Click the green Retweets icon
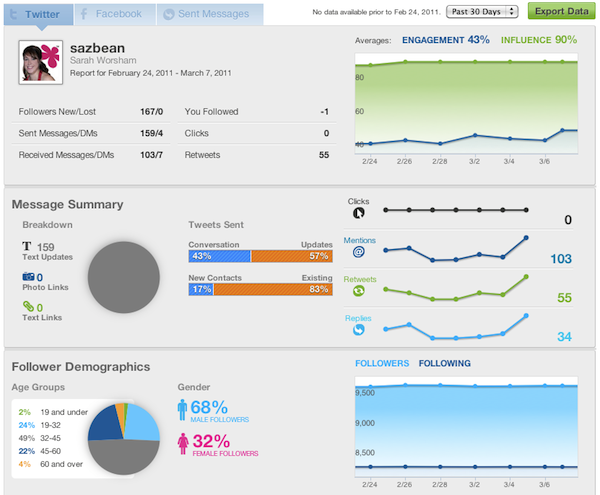This screenshot has width=600, height=495. pyautogui.click(x=358, y=291)
